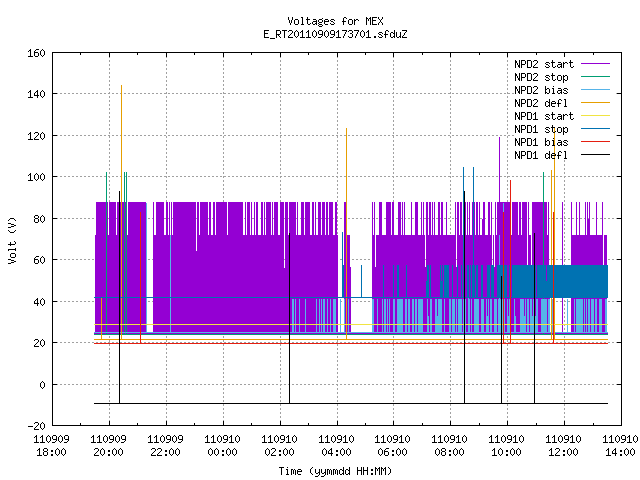
Task: Click x-axis tick '110910 08:00'
Action: pos(450,446)
